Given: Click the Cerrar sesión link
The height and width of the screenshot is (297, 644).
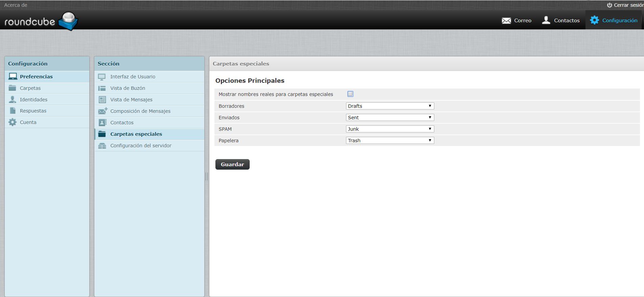Looking at the screenshot, I should tap(625, 5).
